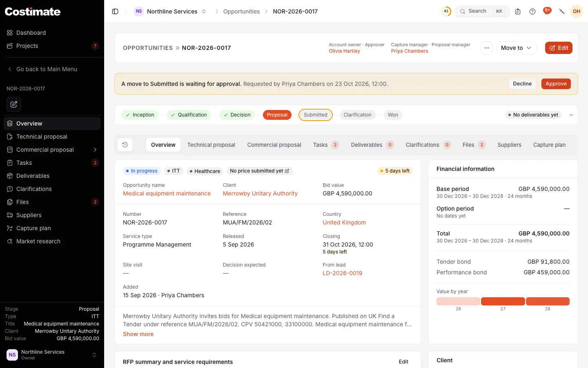Click the year 26 value bar
The image size is (588, 368).
click(x=458, y=301)
